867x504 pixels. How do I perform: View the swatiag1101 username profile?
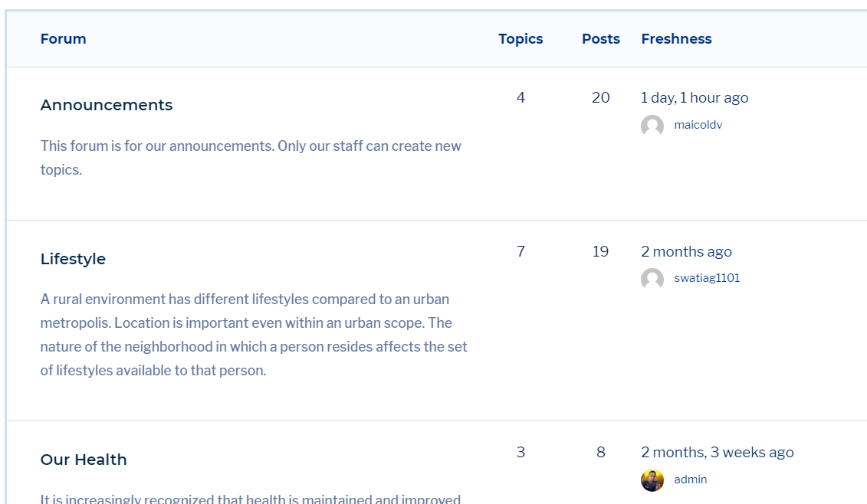(x=707, y=278)
